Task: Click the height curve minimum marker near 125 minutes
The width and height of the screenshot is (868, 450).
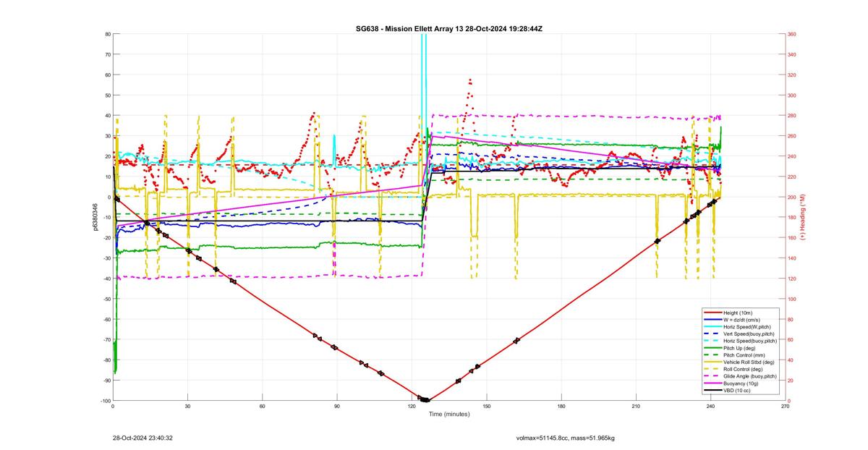Action: tap(426, 400)
